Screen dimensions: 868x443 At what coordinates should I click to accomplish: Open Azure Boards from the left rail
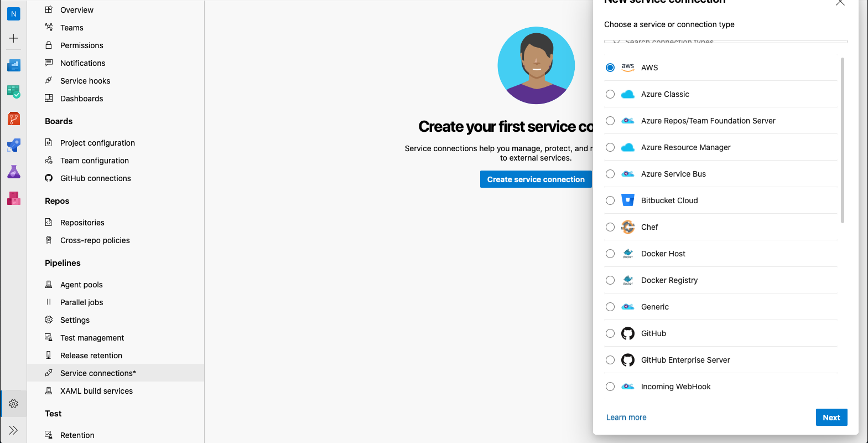click(x=14, y=65)
